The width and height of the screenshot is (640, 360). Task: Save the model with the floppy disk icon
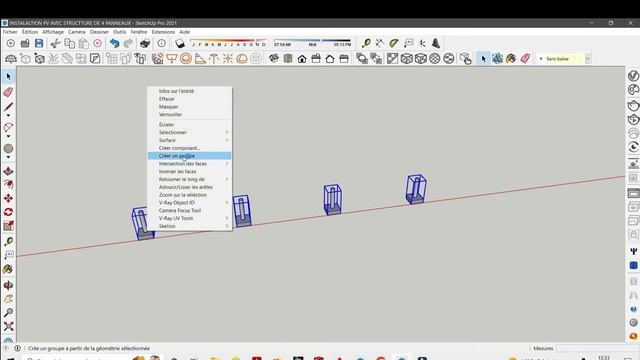coord(39,43)
